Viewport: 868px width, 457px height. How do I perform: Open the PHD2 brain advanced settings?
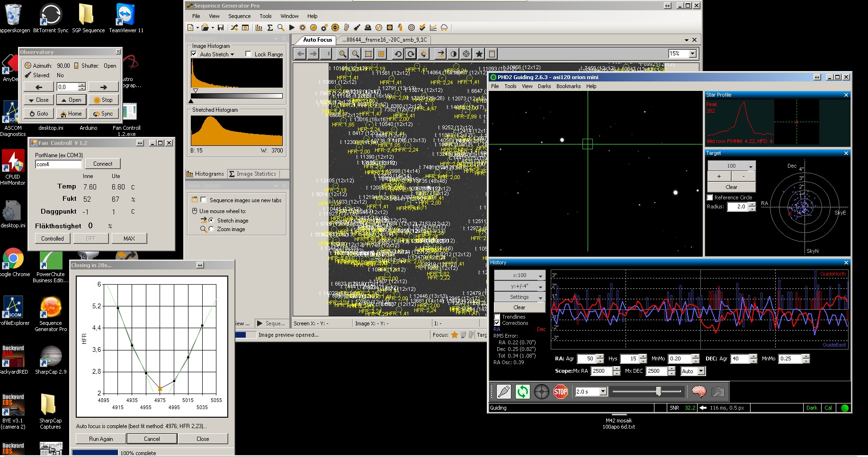(699, 392)
